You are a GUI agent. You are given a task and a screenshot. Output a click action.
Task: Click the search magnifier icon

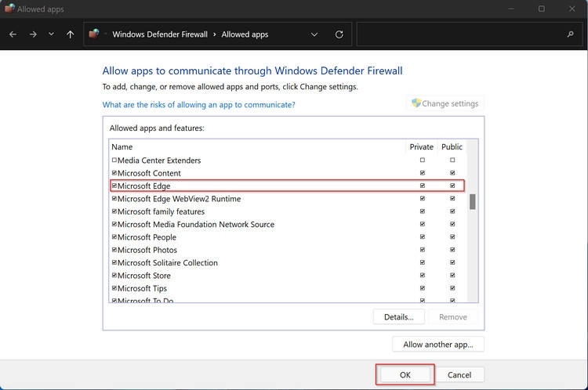[570, 34]
